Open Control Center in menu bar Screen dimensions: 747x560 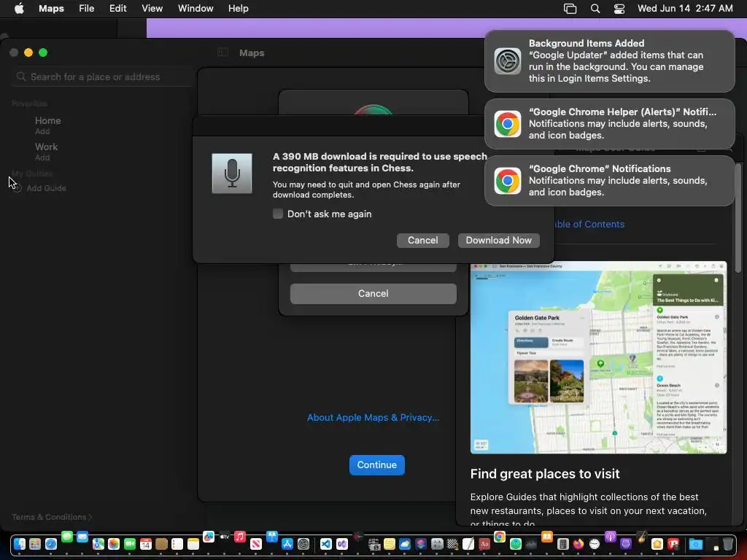[x=619, y=9]
